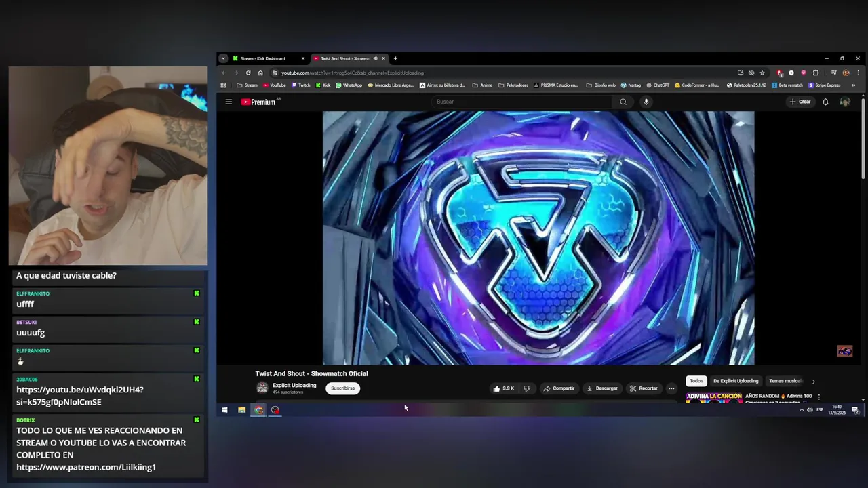This screenshot has height=488, width=868.
Task: Open more actions ellipsis under video
Action: click(671, 388)
